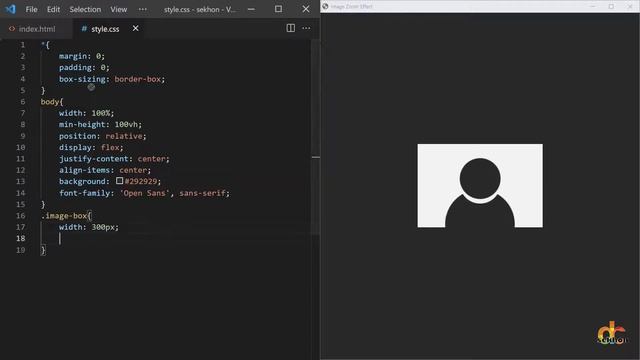Minimize the VS Code window

pyautogui.click(x=251, y=9)
